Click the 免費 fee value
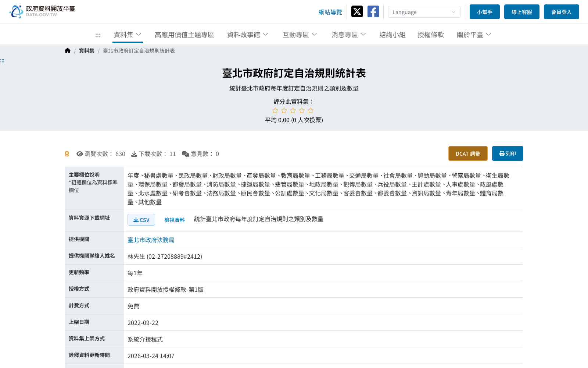 [133, 306]
